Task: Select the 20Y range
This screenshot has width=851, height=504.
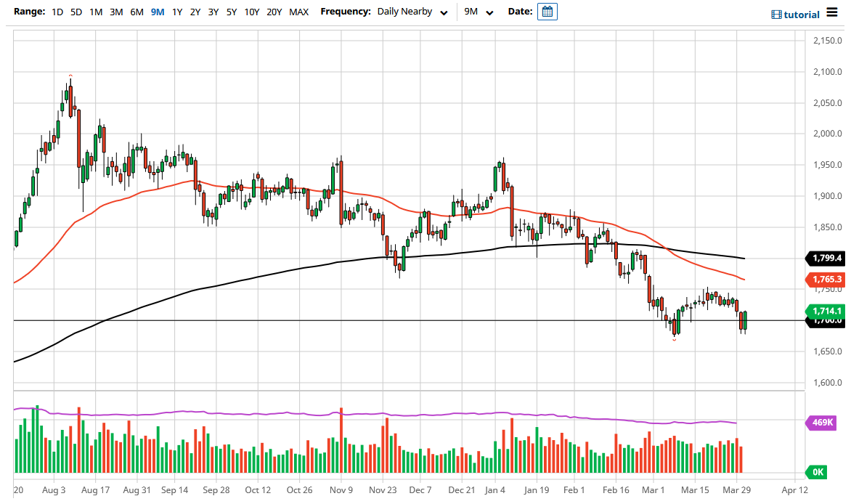Action: coord(274,12)
